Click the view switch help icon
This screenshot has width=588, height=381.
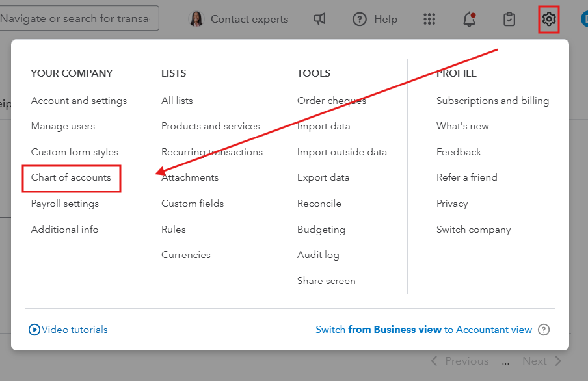click(544, 330)
